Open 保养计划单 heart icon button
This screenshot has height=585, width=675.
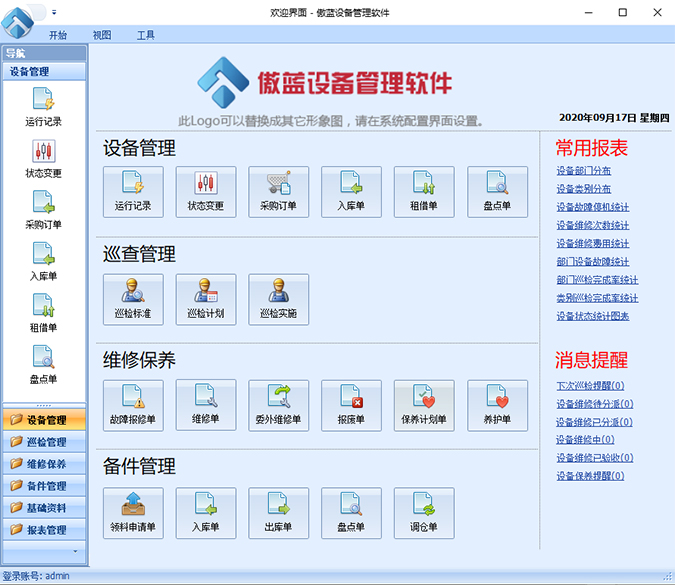click(424, 405)
